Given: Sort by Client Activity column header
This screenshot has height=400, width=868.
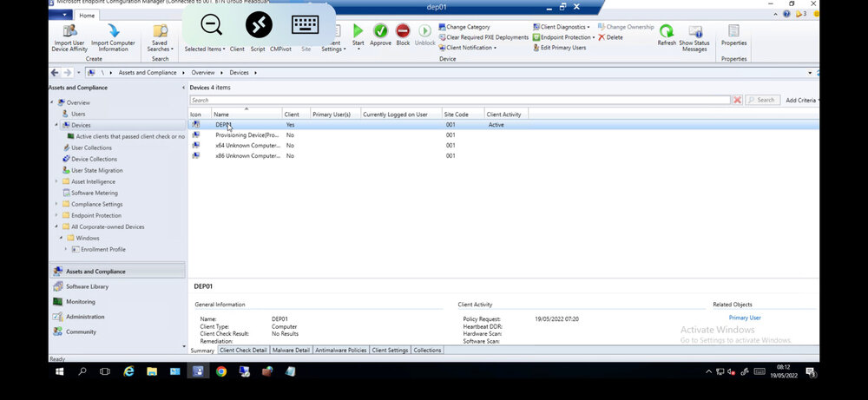Looking at the screenshot, I should click(506, 114).
